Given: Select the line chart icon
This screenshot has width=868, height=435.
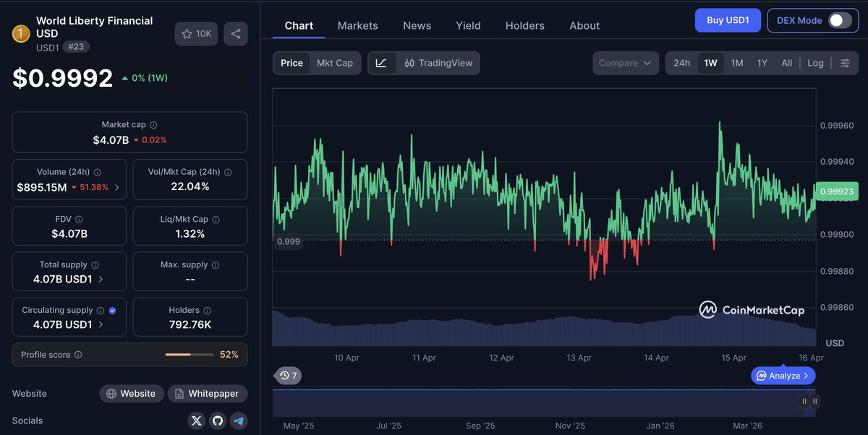Looking at the screenshot, I should click(x=381, y=63).
